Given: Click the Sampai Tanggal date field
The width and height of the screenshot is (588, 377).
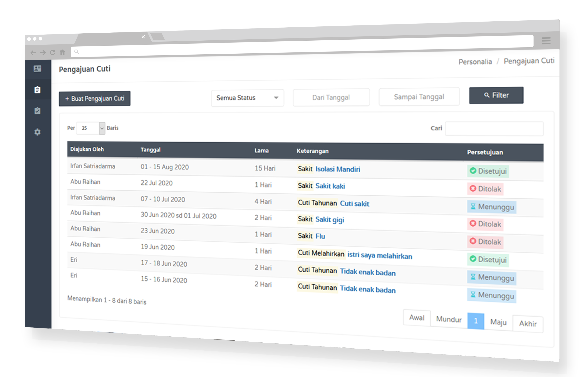Looking at the screenshot, I should 419,97.
